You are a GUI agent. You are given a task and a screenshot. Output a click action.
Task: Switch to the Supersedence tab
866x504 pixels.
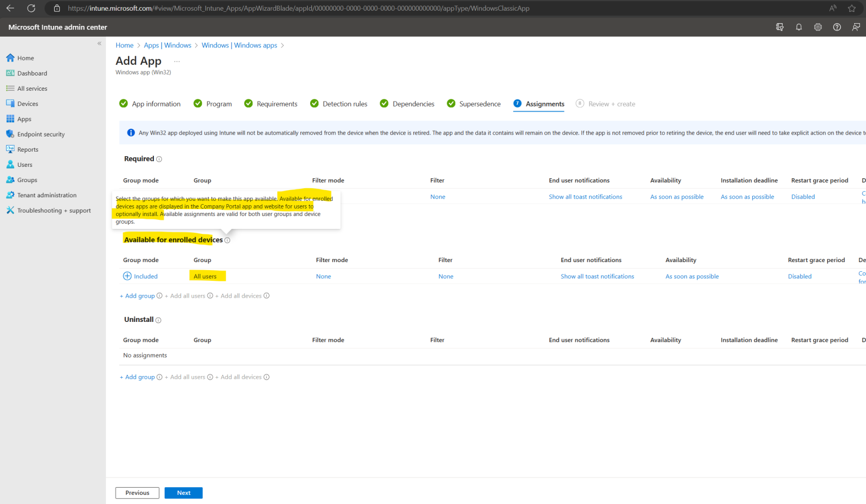point(480,104)
